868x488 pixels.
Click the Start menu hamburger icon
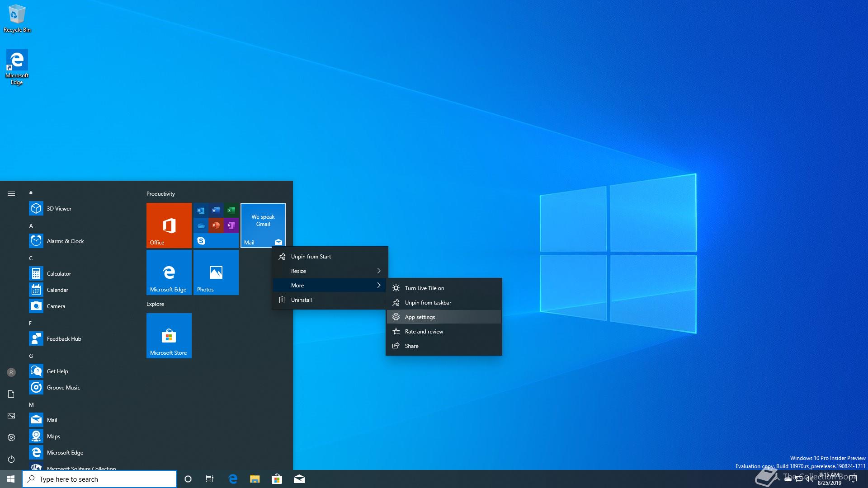point(11,193)
